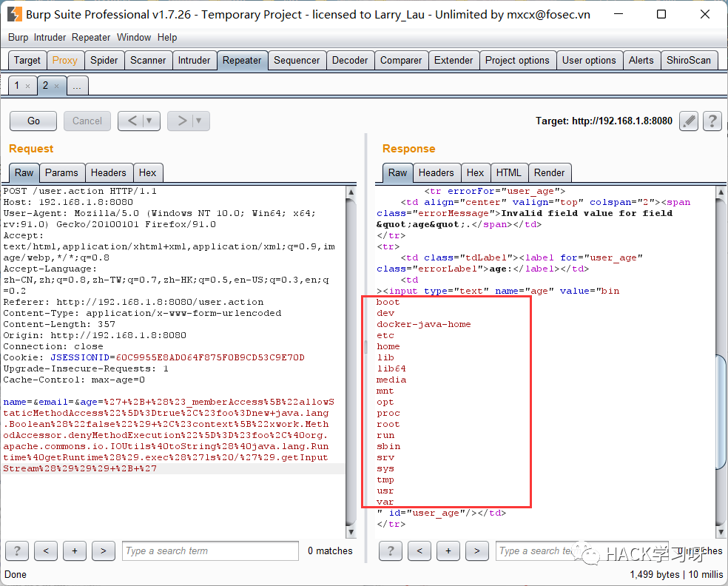The width and height of the screenshot is (728, 586).
Task: Switch to the Project options tab
Action: coord(517,61)
